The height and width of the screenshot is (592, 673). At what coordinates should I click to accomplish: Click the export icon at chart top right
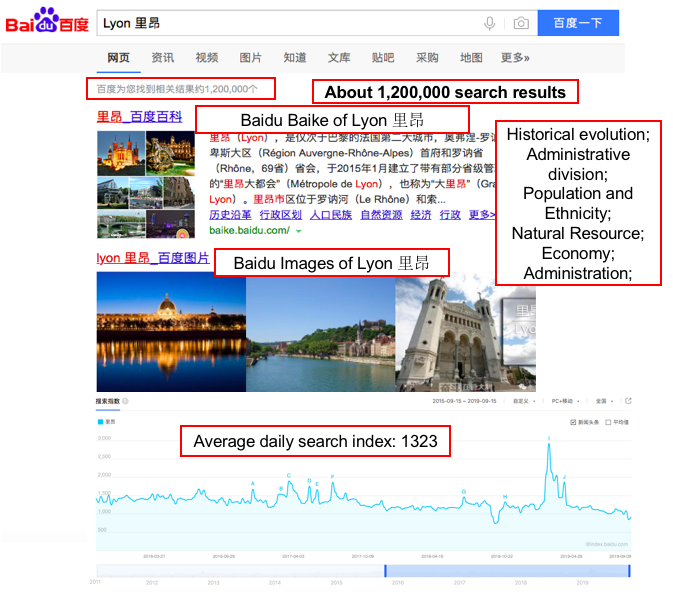[628, 401]
